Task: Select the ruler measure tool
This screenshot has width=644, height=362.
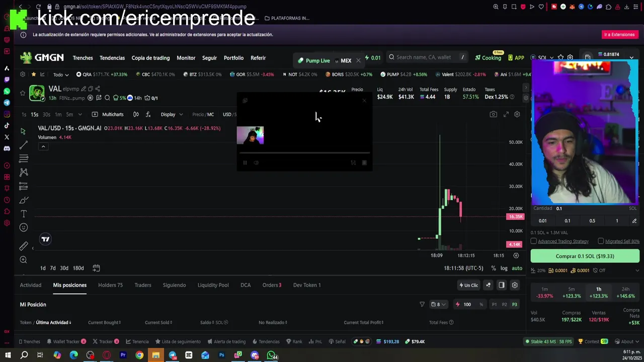Action: point(23,246)
